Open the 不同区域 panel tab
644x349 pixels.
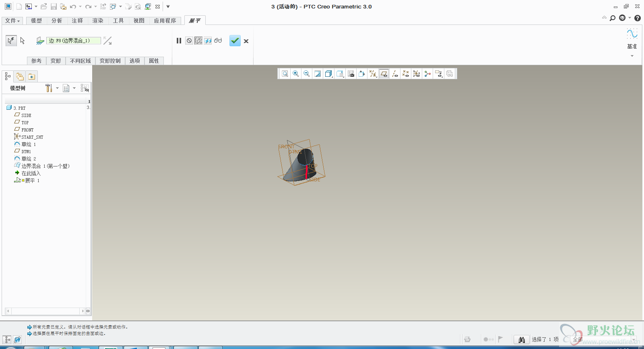(x=80, y=61)
